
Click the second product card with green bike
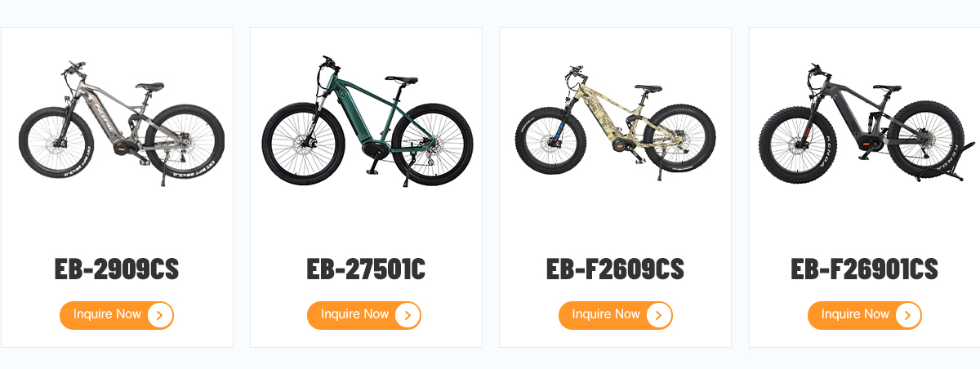[x=366, y=188]
